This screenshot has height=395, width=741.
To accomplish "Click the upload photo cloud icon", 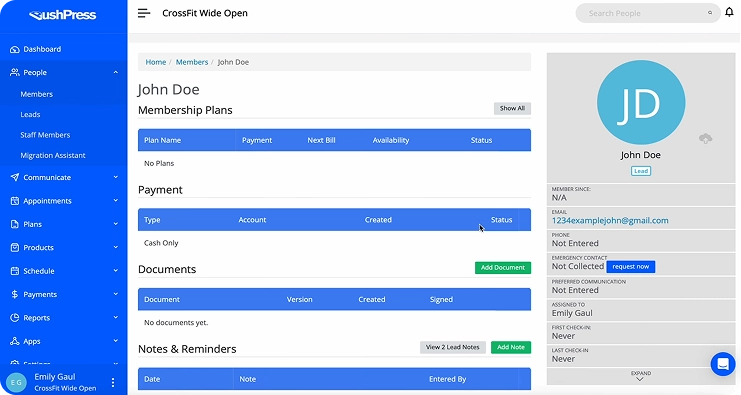I will [x=706, y=138].
